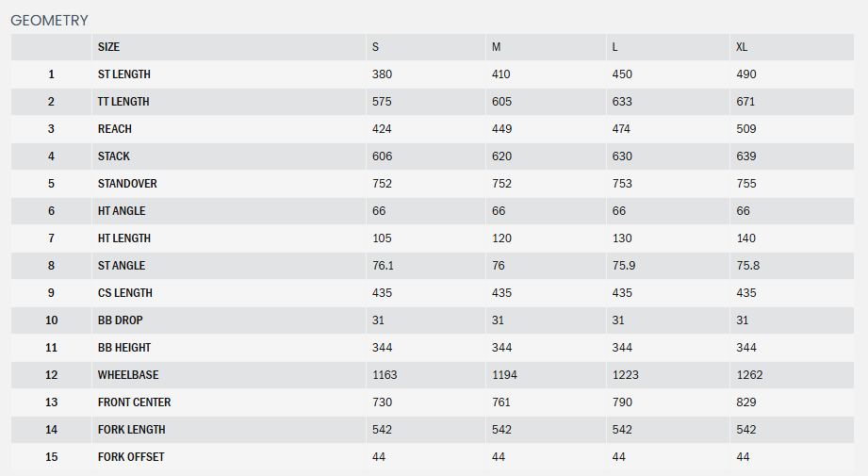Select the XL size column header
The height and width of the screenshot is (476, 868).
point(743,47)
